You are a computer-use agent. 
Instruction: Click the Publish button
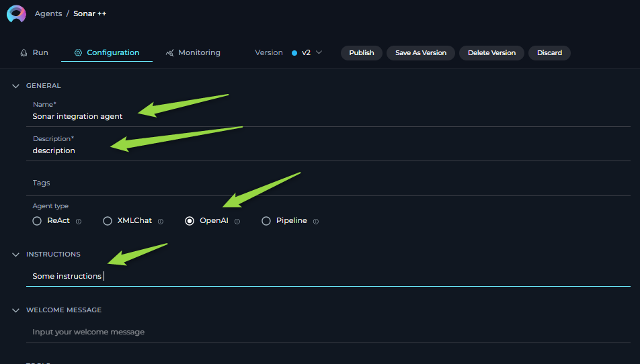[361, 53]
